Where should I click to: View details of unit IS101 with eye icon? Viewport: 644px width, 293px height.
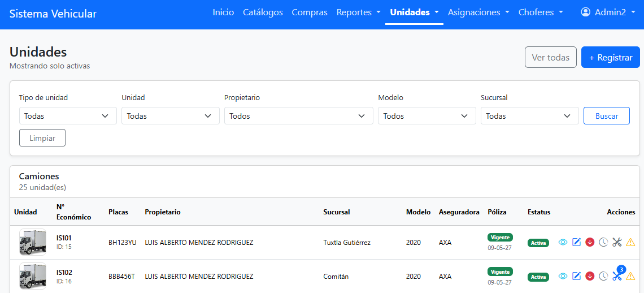563,243
